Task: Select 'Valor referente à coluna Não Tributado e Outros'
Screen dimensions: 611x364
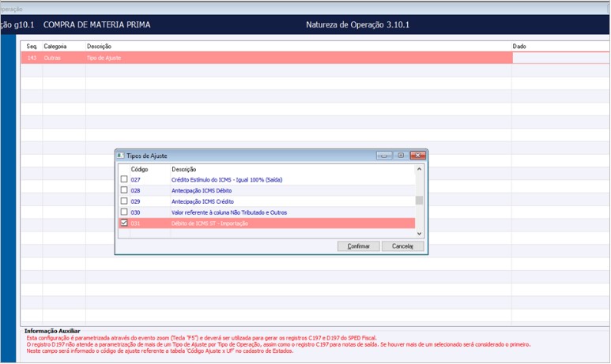Action: coord(229,212)
